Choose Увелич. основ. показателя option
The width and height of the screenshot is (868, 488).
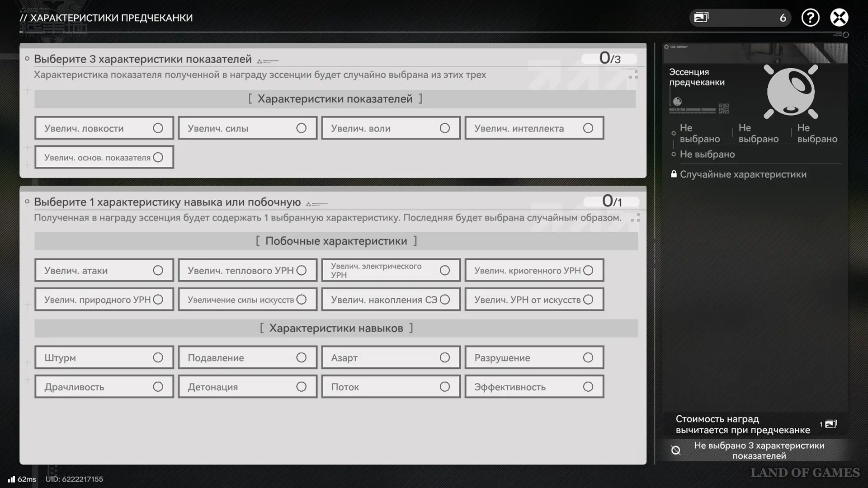(x=104, y=157)
